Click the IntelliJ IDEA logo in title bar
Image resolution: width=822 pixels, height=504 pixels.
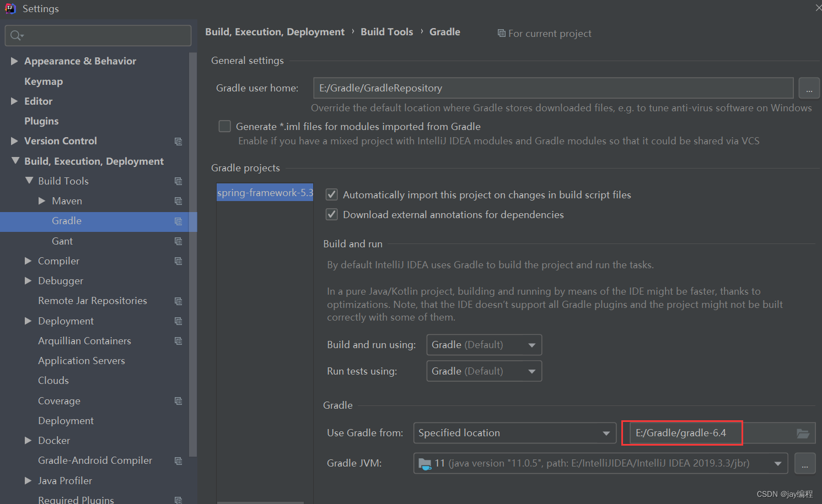click(10, 8)
